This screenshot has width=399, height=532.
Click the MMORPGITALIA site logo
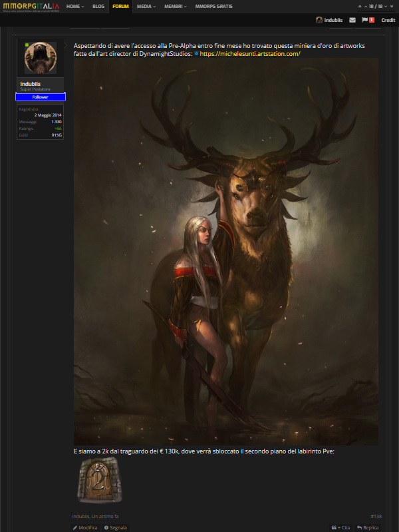click(31, 7)
